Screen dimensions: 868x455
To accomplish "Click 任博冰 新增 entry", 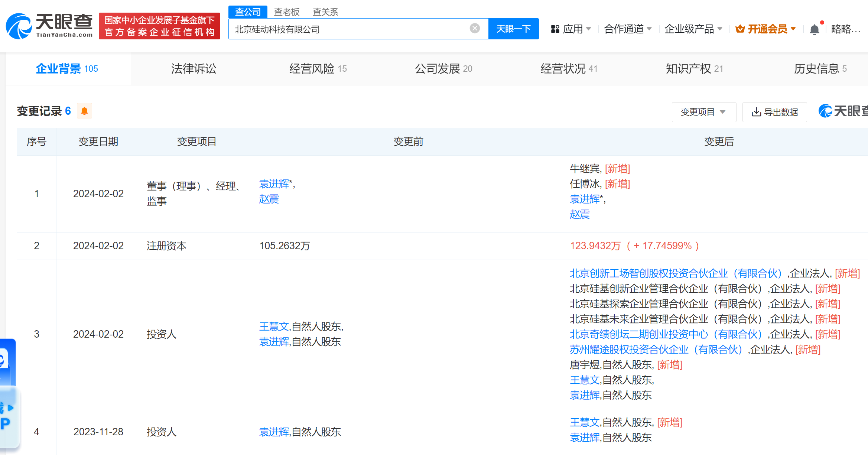I will 600,184.
